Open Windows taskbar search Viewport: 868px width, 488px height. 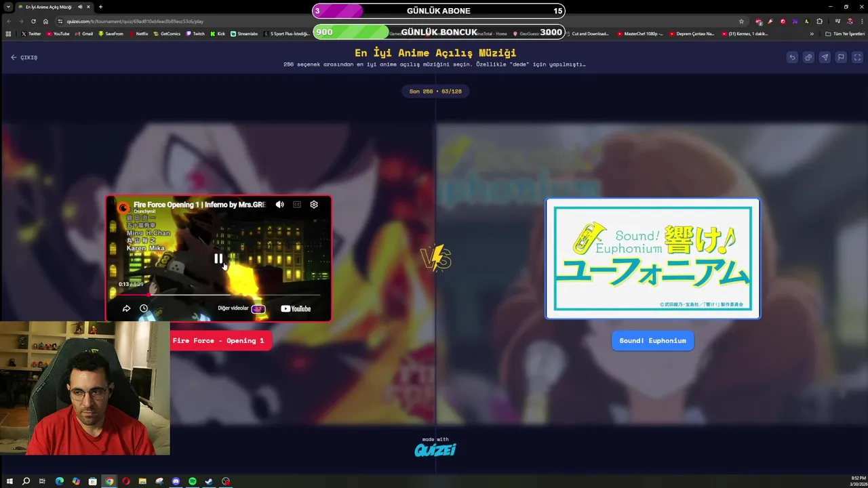click(26, 481)
